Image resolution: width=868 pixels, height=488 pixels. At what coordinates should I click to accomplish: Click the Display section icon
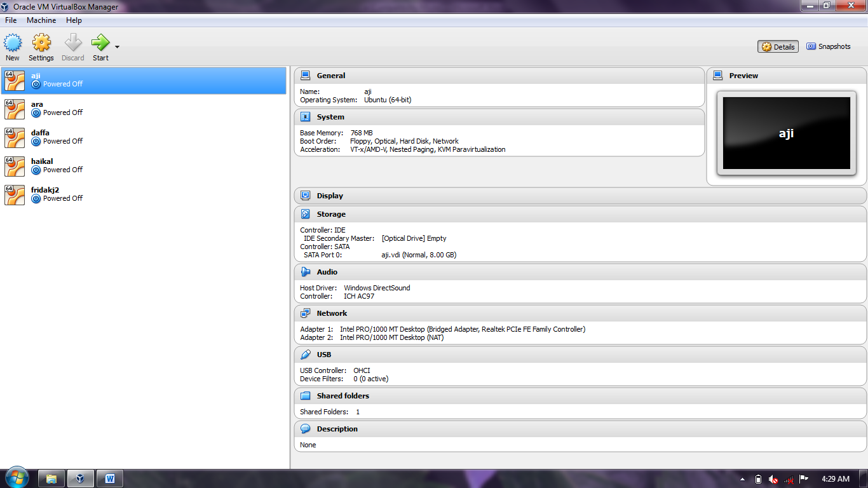[305, 196]
